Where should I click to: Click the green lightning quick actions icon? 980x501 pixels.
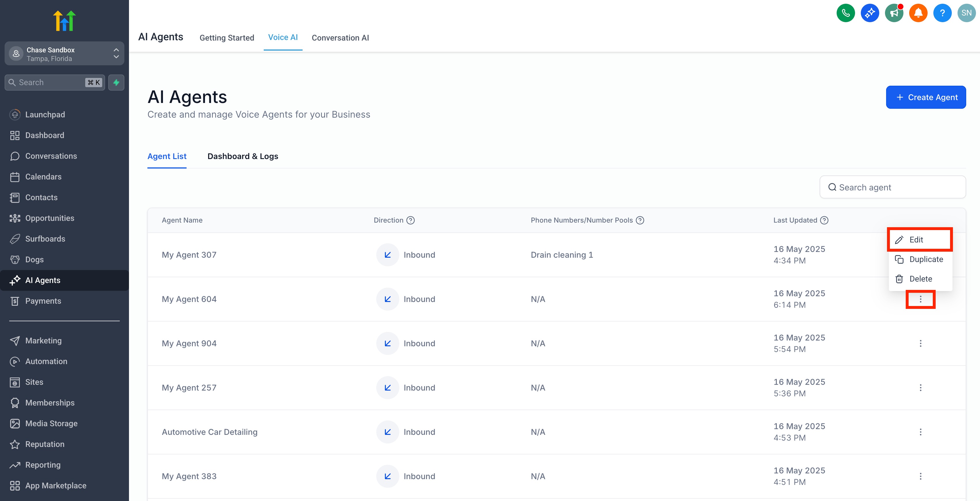coord(116,83)
